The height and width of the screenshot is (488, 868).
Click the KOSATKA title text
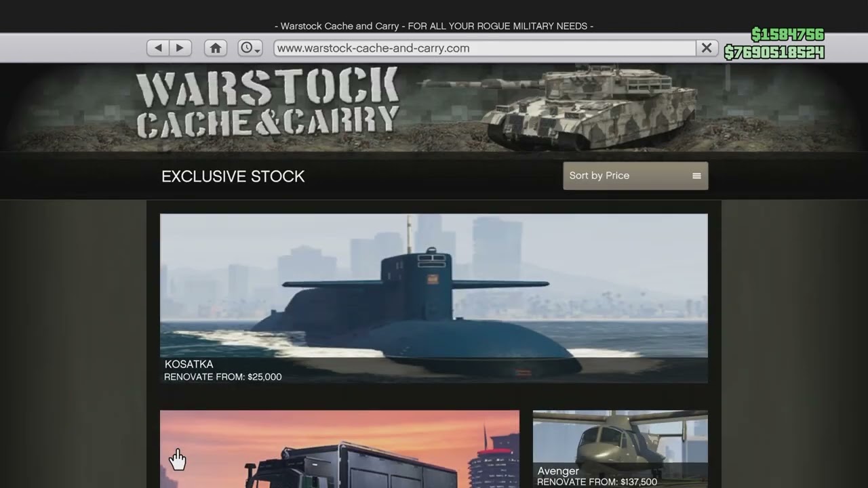point(189,364)
